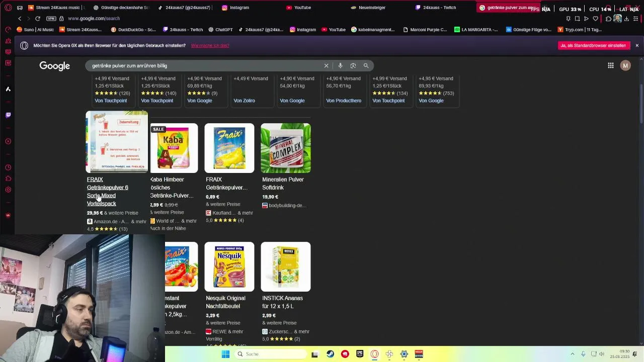Open the Opera GX menu logo

click(8, 8)
